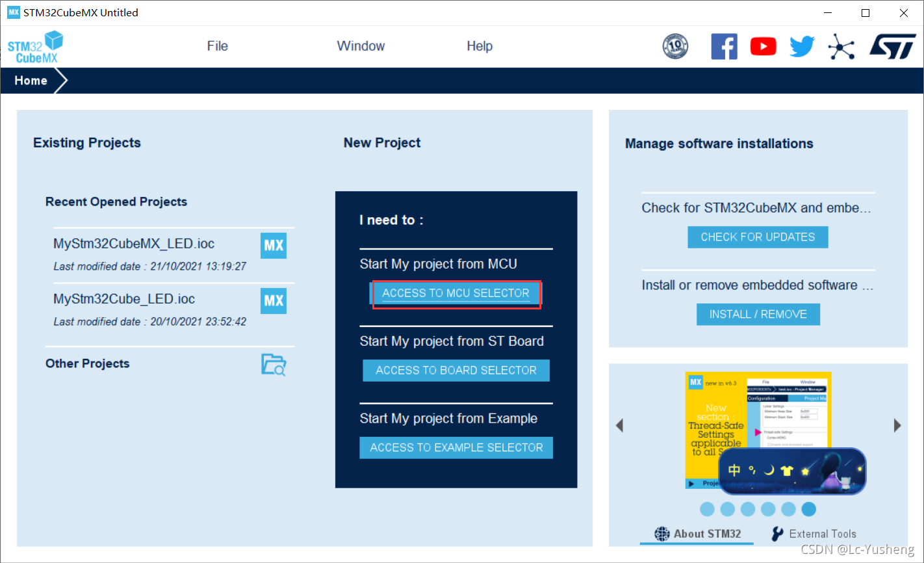Click the moon icon in IME bar
Viewport: 924px width, 563px height.
[769, 471]
